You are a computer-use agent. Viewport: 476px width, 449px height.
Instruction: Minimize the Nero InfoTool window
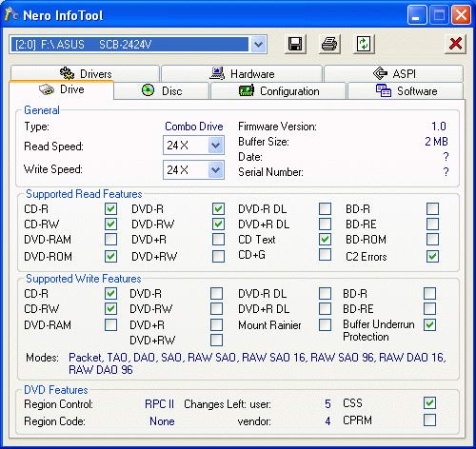tap(416, 14)
